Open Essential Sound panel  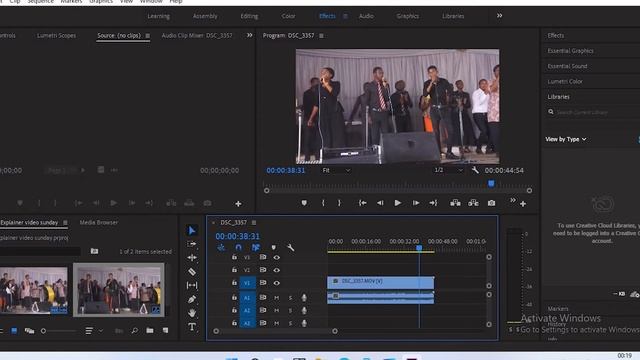[x=567, y=66]
